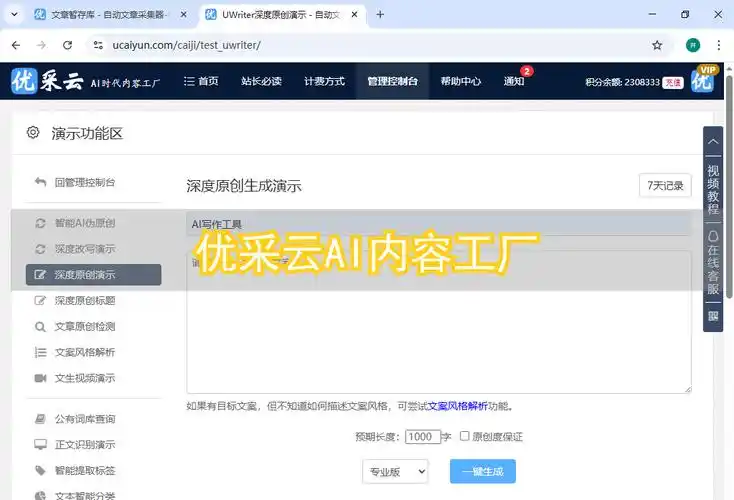
Task: Click the 充值 recharge button
Action: 673,82
